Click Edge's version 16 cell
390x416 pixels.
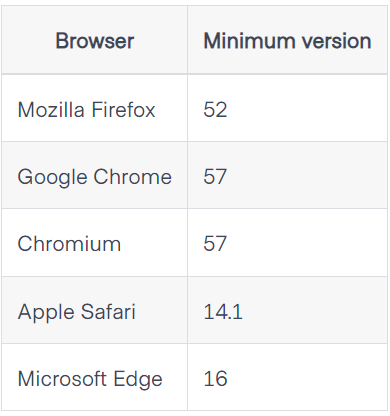[x=287, y=378]
